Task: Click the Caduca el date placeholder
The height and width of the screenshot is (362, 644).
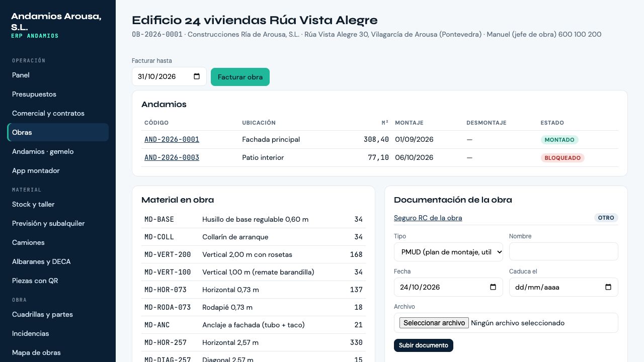Action: pos(537,287)
